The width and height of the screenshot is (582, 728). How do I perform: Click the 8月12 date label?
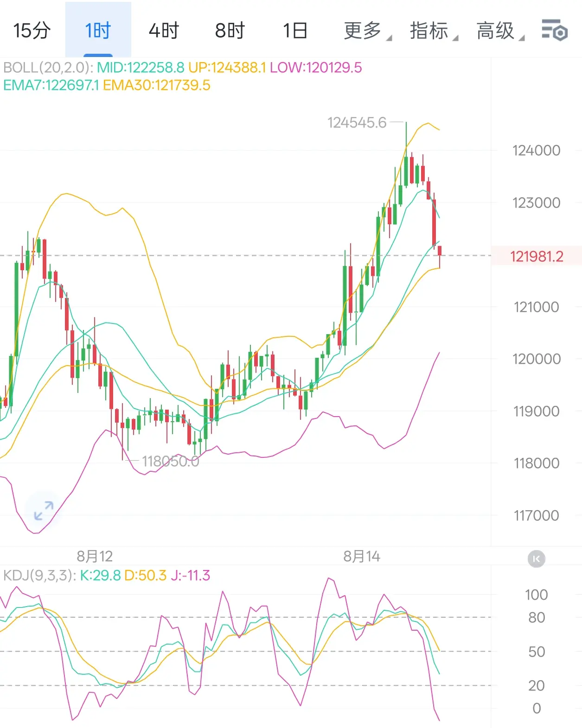[95, 556]
